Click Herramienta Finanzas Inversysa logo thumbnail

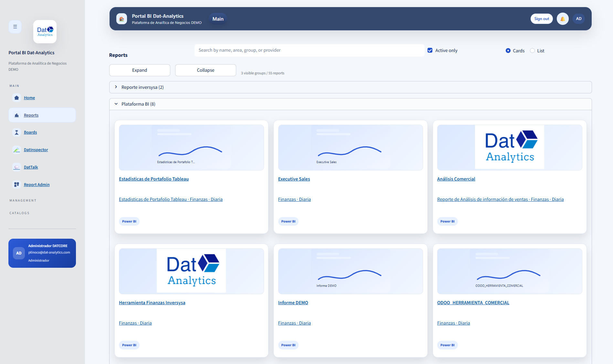pyautogui.click(x=191, y=271)
